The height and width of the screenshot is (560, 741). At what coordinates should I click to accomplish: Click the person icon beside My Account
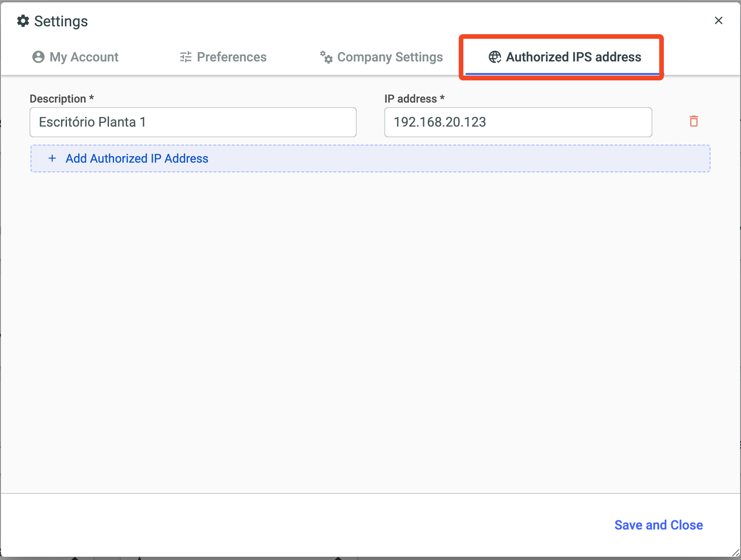click(38, 57)
